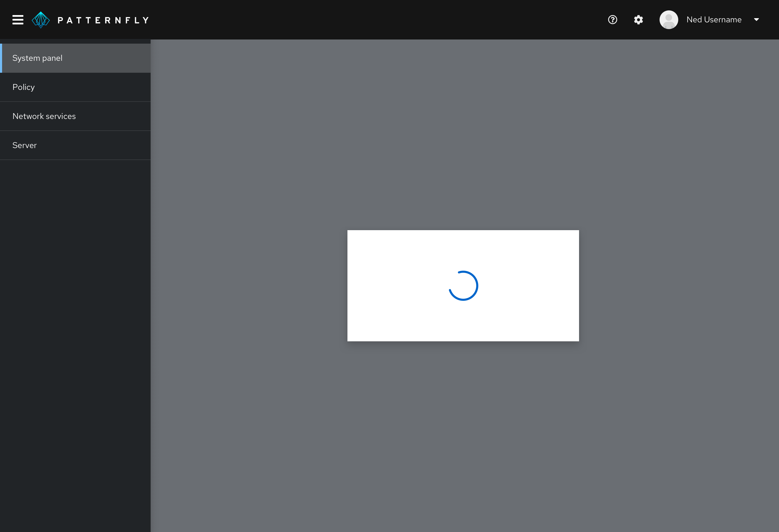Click the loading spinner indicator
779x532 pixels.
464,285
